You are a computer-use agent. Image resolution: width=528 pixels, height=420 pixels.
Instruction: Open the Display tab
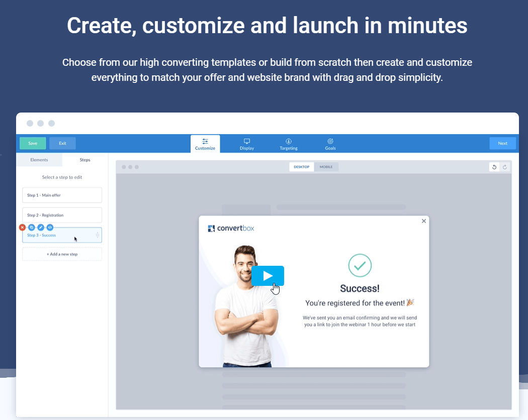[247, 144]
